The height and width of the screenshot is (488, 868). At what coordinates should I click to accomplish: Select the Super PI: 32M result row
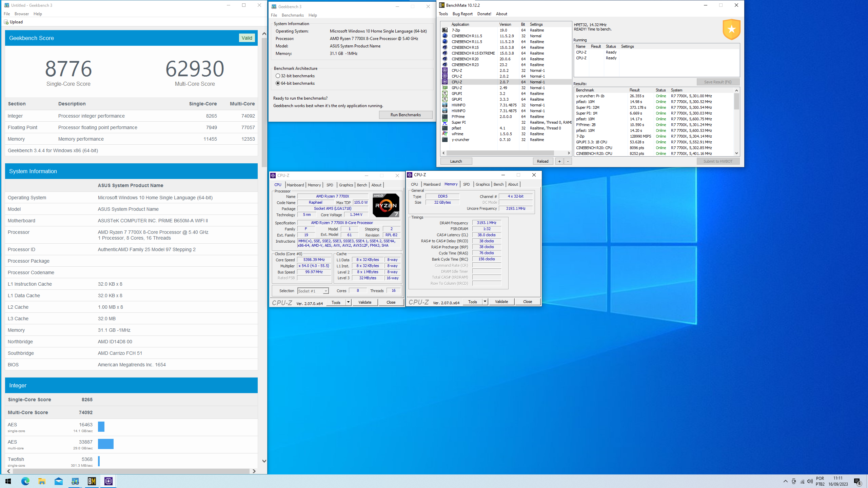tap(654, 107)
